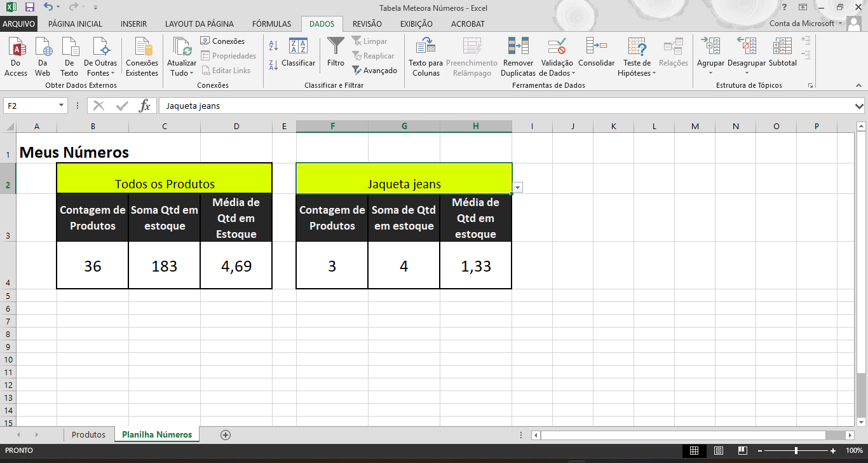This screenshot has height=463, width=868.
Task: Click the zoom slider handle
Action: [x=796, y=451]
